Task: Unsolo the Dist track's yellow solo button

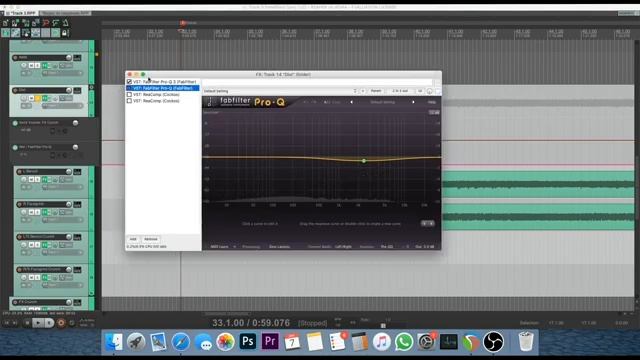Action: (x=37, y=98)
